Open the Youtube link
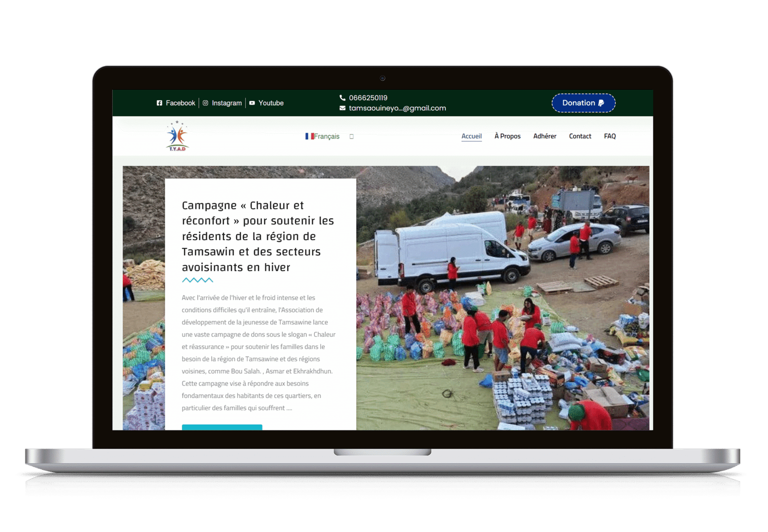The width and height of the screenshot is (768, 532). coord(271,103)
